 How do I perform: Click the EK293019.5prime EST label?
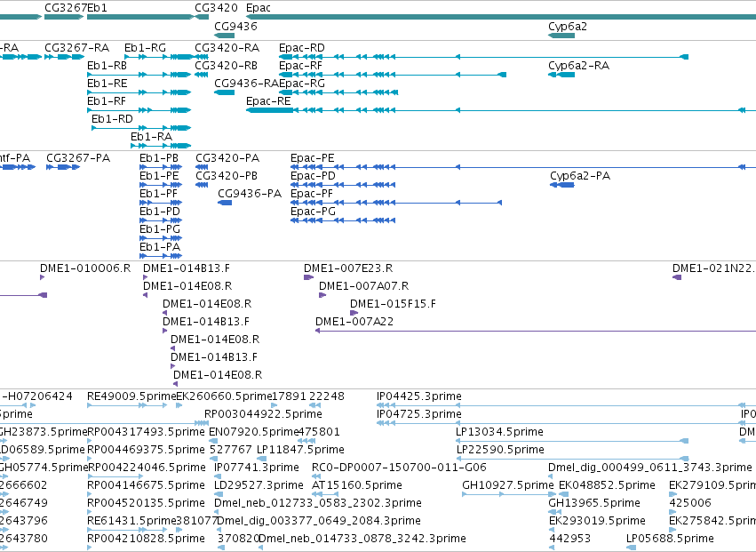tap(597, 521)
